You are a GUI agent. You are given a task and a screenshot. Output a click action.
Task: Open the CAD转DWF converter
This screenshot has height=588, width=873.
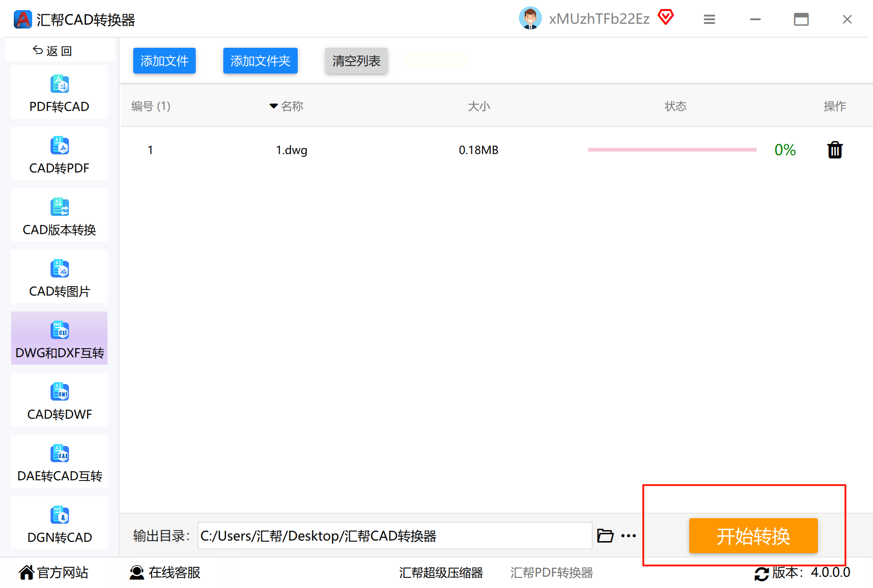click(x=59, y=400)
